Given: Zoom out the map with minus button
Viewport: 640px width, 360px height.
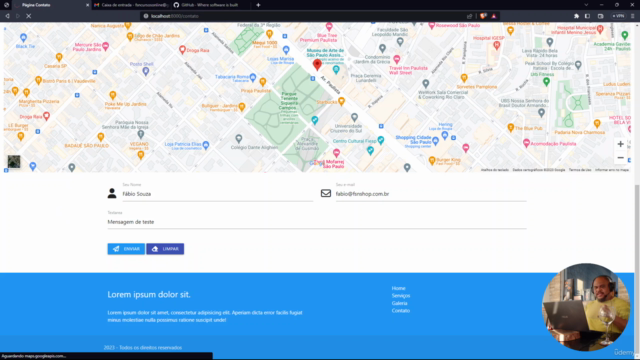Looking at the screenshot, I should click(x=620, y=158).
